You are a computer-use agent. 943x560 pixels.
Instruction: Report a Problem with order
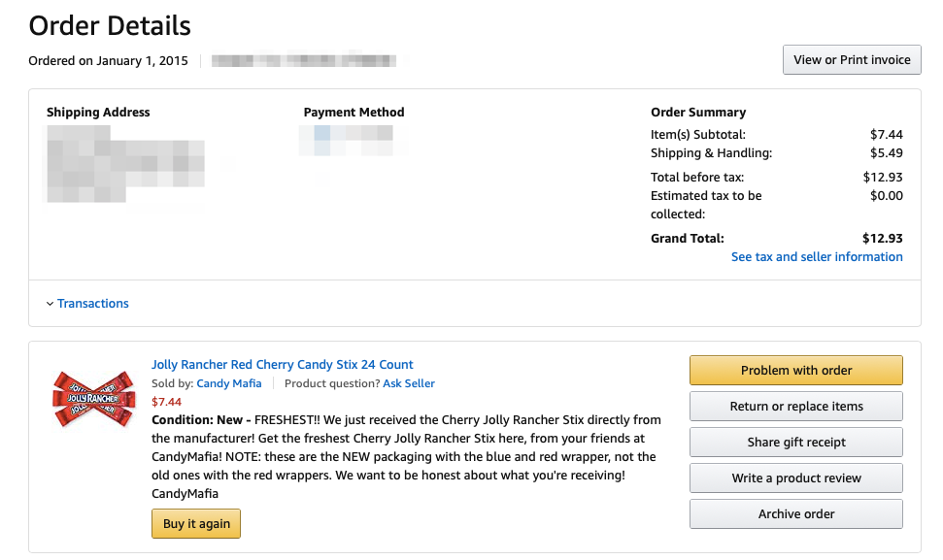pos(796,370)
